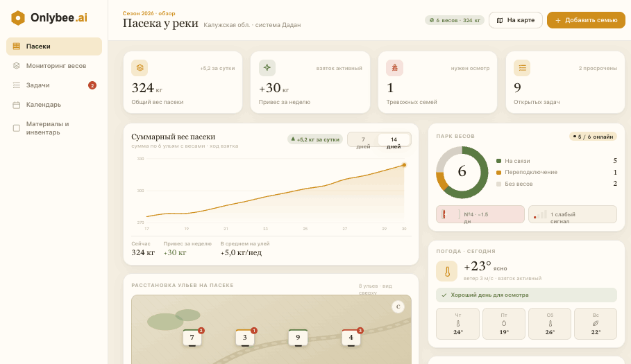Open Календарь in the sidebar
This screenshot has height=364, width=631.
click(54, 105)
